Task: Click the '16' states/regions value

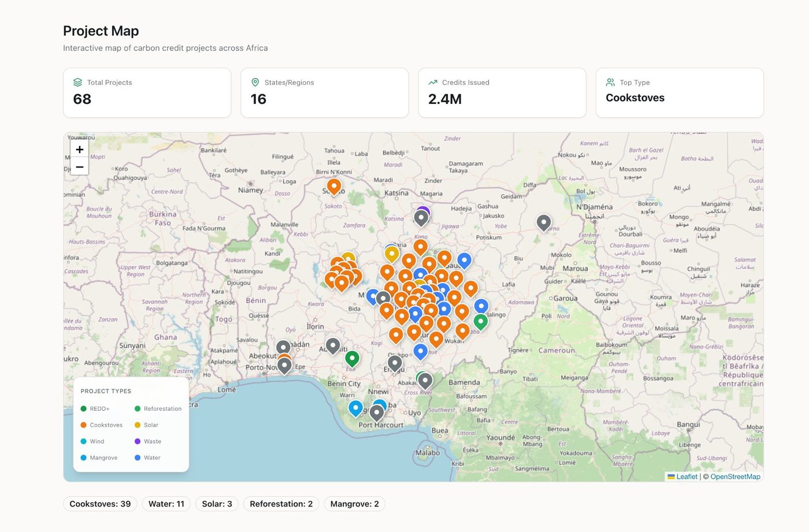Action: 258,99
